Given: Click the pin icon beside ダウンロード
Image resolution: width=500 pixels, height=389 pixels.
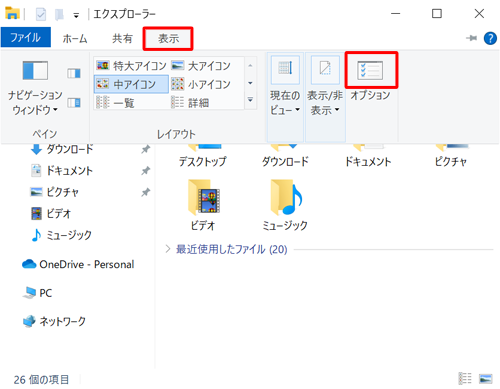Looking at the screenshot, I should [x=145, y=149].
